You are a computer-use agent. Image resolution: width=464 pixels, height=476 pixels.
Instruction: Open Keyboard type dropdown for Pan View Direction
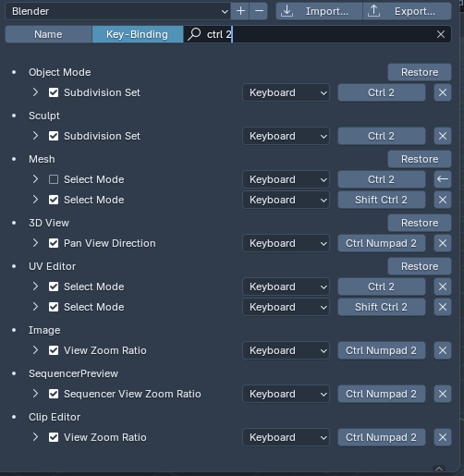(286, 243)
